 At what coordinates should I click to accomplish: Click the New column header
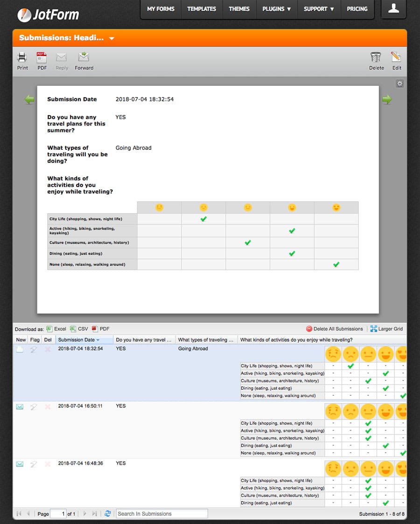[x=21, y=340]
